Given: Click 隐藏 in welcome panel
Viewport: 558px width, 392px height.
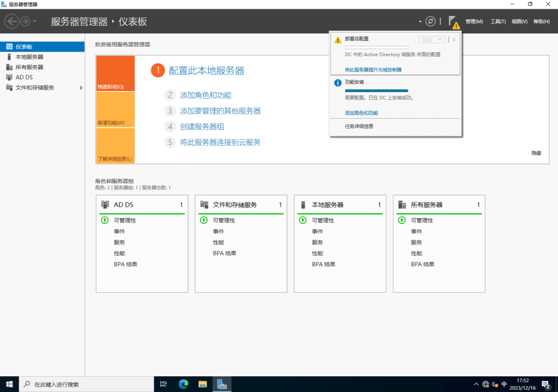Looking at the screenshot, I should point(536,153).
